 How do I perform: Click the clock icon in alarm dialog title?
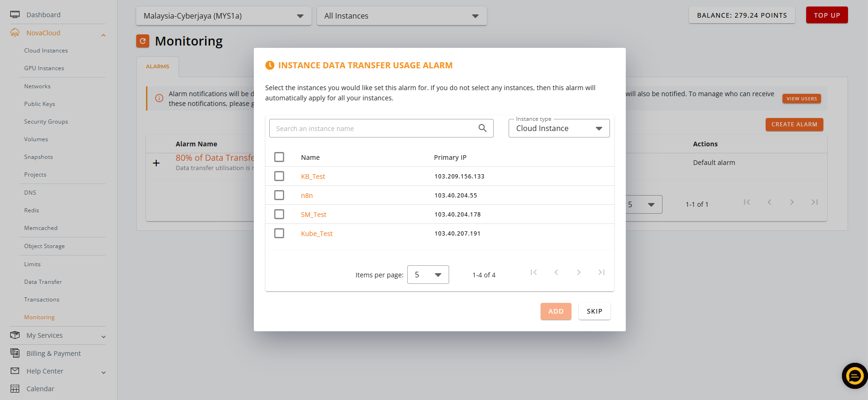pos(270,66)
